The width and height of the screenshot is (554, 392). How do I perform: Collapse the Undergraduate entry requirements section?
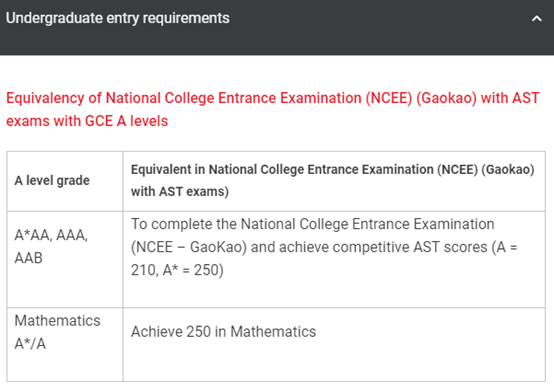point(536,19)
